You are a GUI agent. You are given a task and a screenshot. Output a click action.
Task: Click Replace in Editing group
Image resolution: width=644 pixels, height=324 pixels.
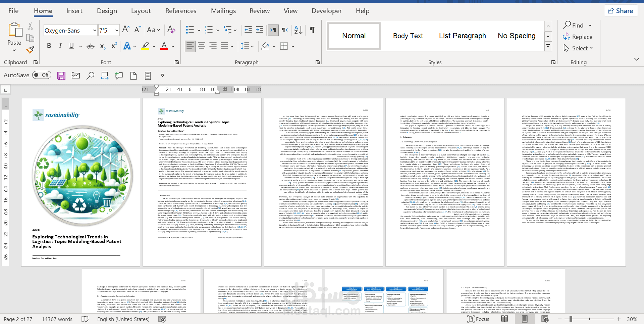coord(578,37)
